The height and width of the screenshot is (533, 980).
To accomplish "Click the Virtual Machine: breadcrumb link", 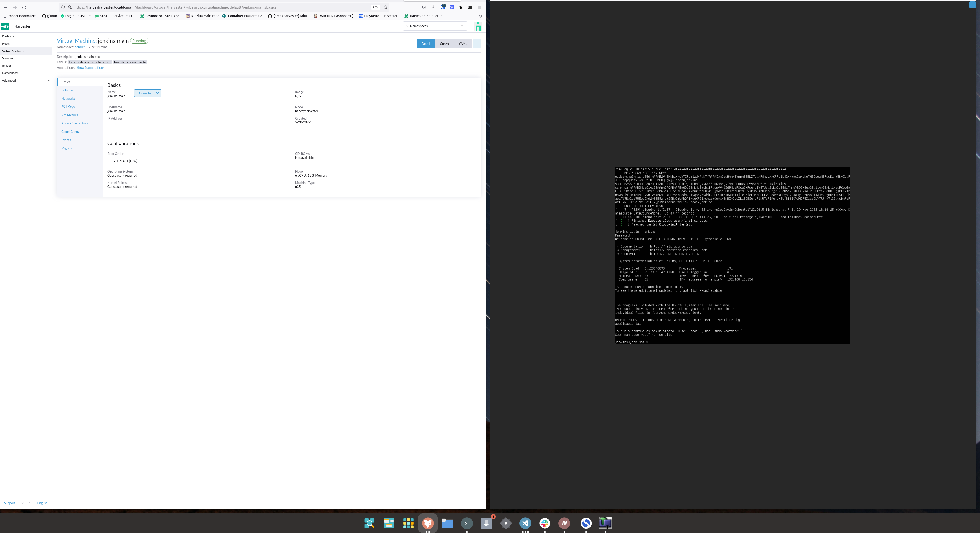I will coord(77,41).
